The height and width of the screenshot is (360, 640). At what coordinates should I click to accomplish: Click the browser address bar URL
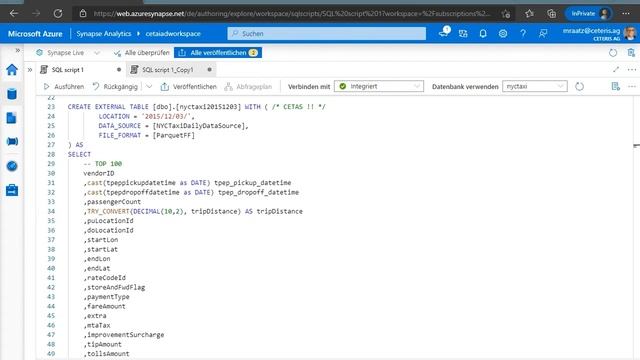coord(292,13)
